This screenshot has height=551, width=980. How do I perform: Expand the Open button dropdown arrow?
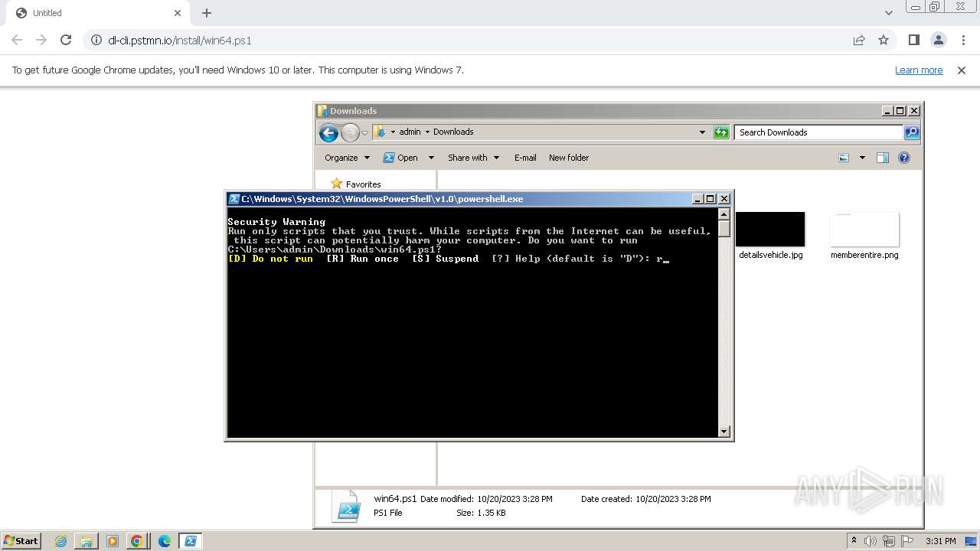click(431, 158)
